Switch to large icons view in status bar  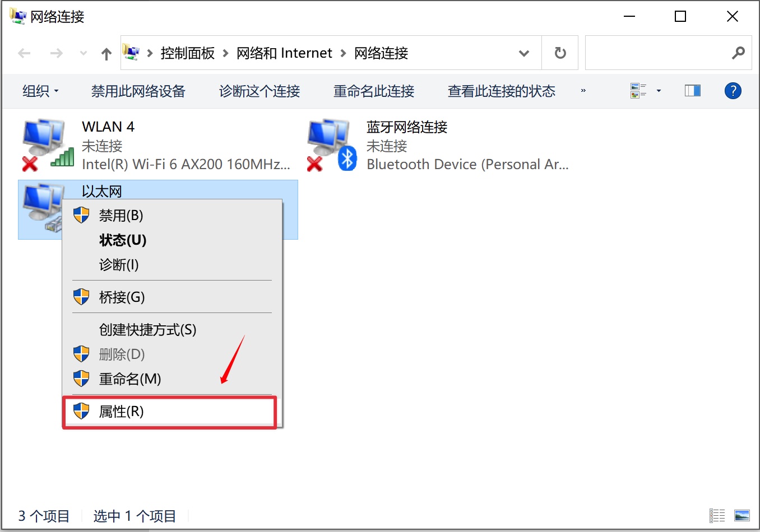point(742,515)
